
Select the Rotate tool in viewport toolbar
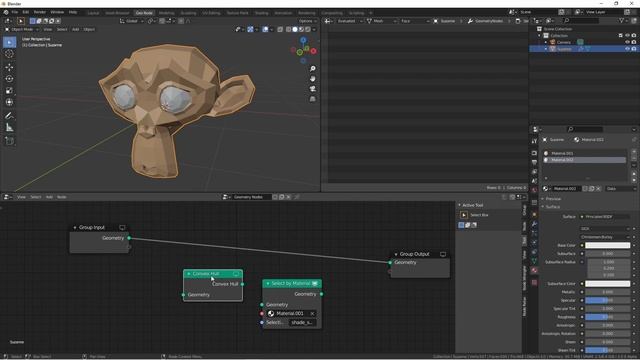click(x=9, y=79)
